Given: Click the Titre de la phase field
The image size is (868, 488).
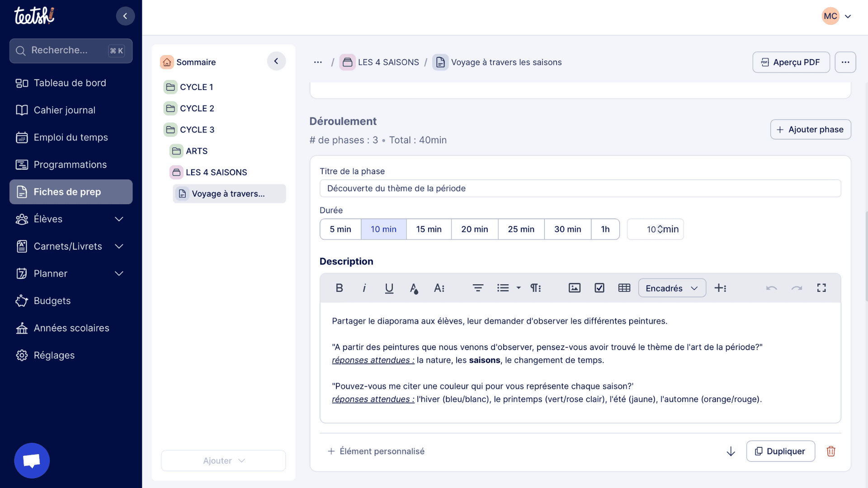Looking at the screenshot, I should click(580, 188).
